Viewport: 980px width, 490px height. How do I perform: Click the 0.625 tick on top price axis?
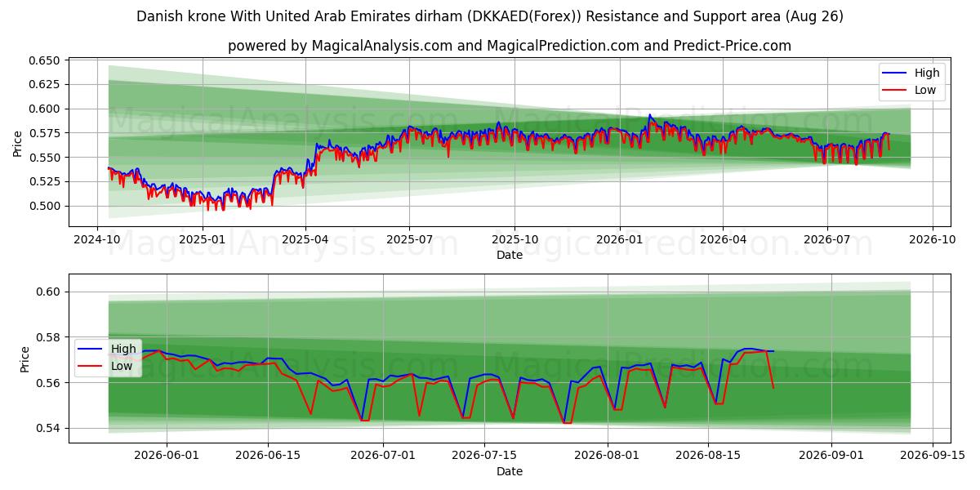point(46,84)
